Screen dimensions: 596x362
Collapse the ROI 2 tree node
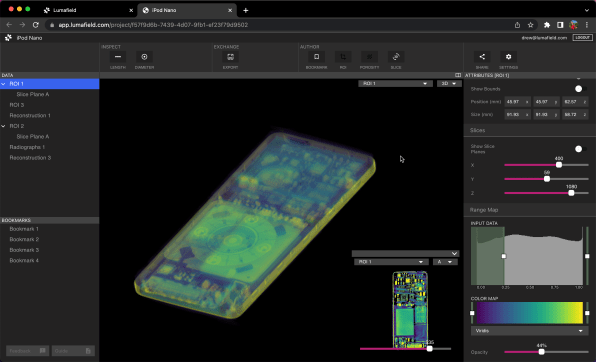(x=3, y=126)
